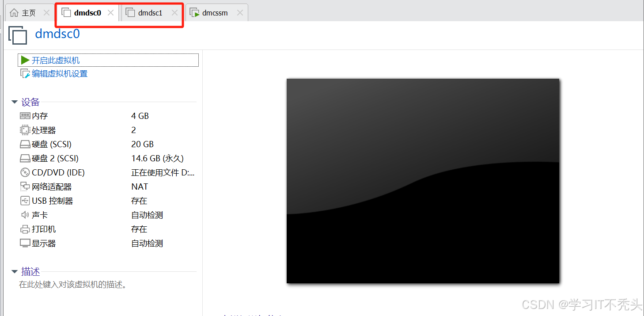644x316 pixels.
Task: Click the 14.6 GB (永久) value
Action: click(158, 158)
